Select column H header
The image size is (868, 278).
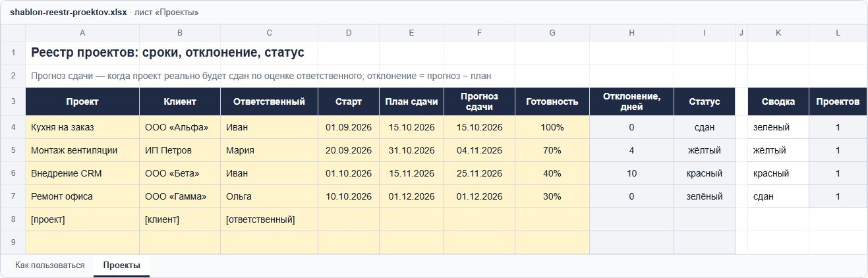coord(632,33)
